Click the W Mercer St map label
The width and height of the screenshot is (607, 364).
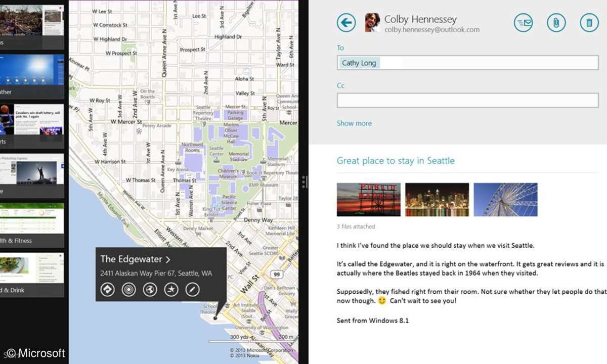(127, 122)
